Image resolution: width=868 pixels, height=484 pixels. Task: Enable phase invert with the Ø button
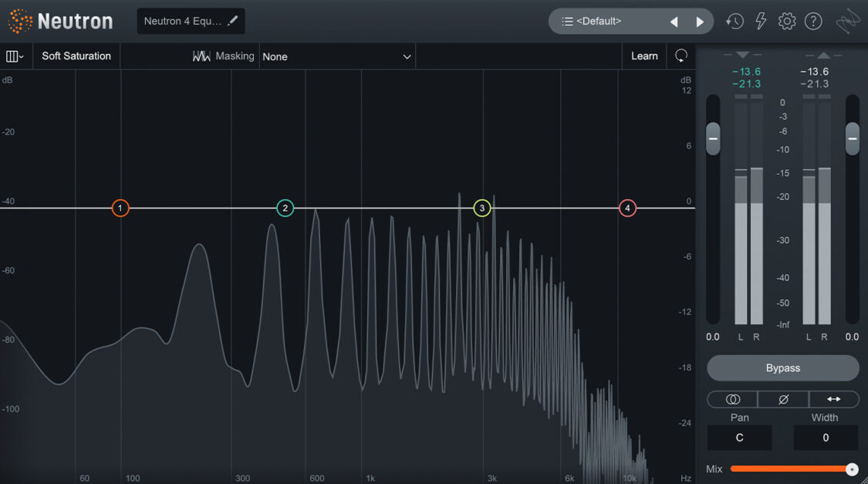tap(782, 399)
